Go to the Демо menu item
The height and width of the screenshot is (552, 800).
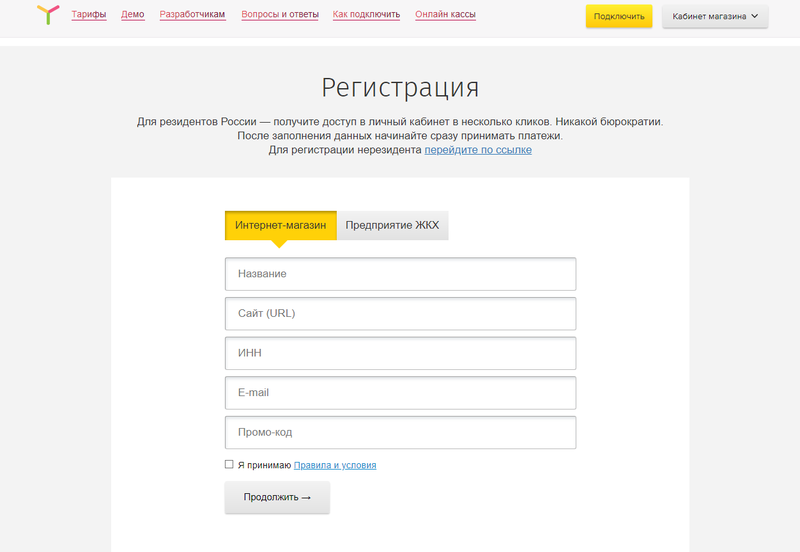(x=132, y=15)
